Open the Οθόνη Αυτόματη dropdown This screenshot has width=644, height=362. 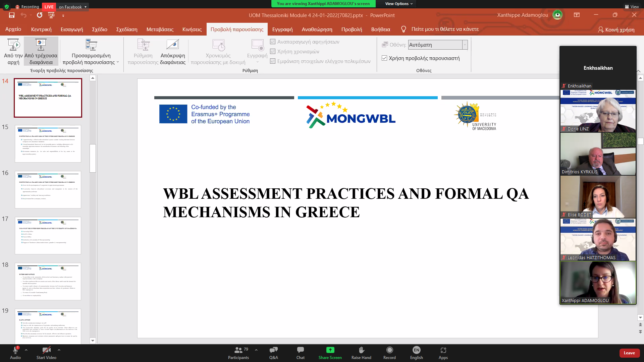[438, 45]
